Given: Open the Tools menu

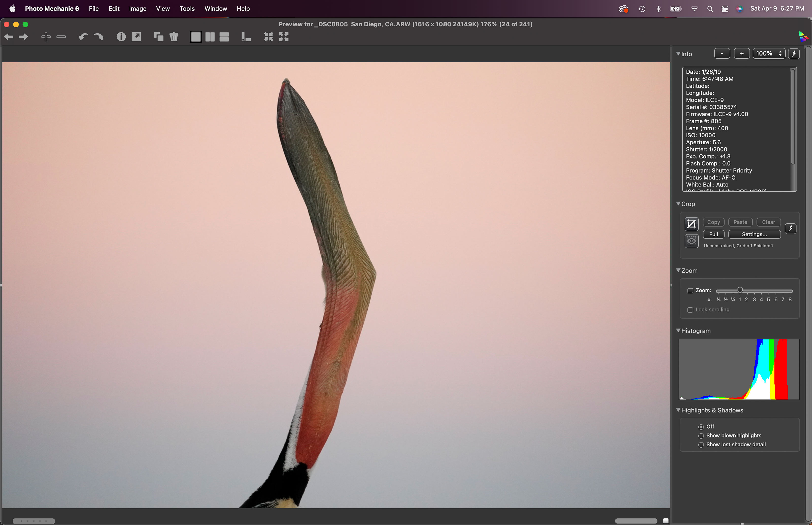Looking at the screenshot, I should tap(187, 9).
